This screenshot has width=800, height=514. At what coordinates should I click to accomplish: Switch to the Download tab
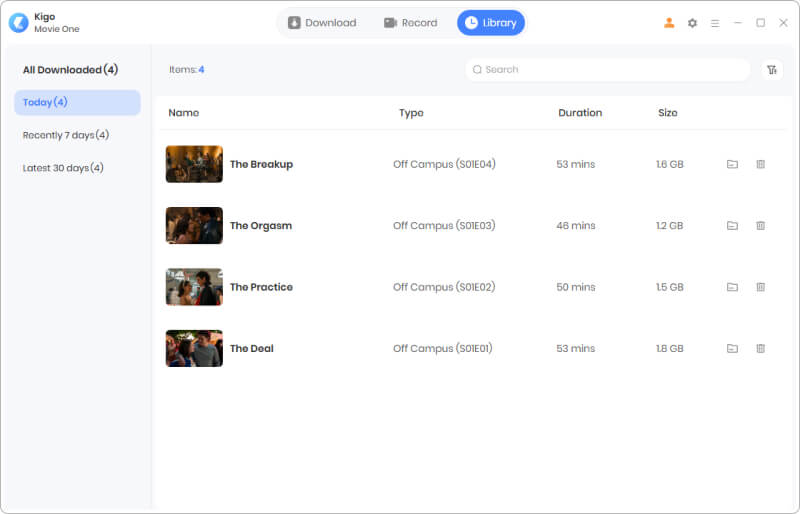pyautogui.click(x=322, y=23)
